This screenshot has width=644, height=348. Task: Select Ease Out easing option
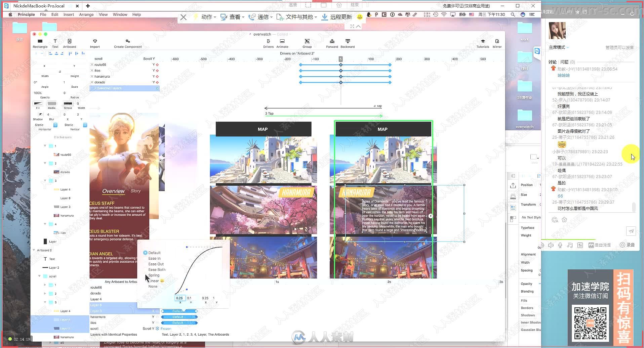[156, 264]
